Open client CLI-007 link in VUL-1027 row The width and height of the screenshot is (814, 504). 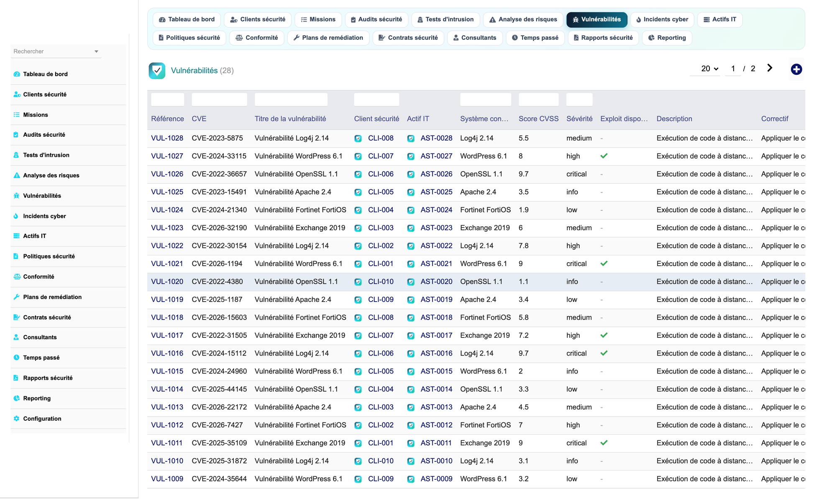point(381,156)
